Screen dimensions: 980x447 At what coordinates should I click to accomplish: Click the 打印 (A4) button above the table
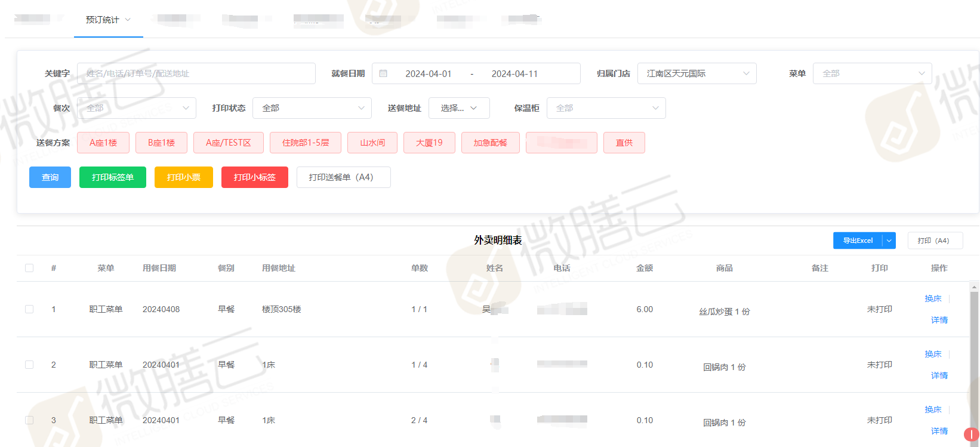point(935,241)
